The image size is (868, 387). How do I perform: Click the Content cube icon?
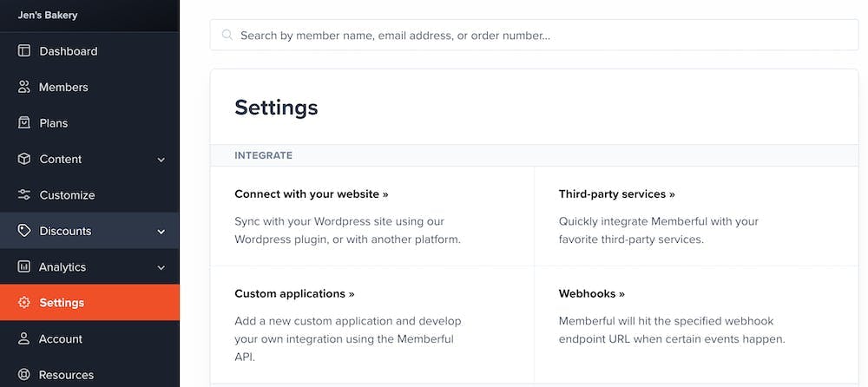point(24,159)
